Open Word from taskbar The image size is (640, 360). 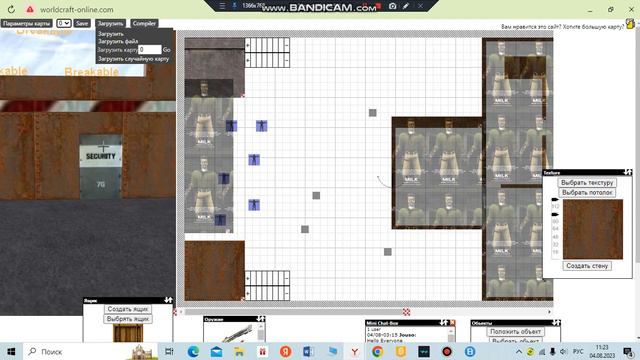(x=308, y=351)
